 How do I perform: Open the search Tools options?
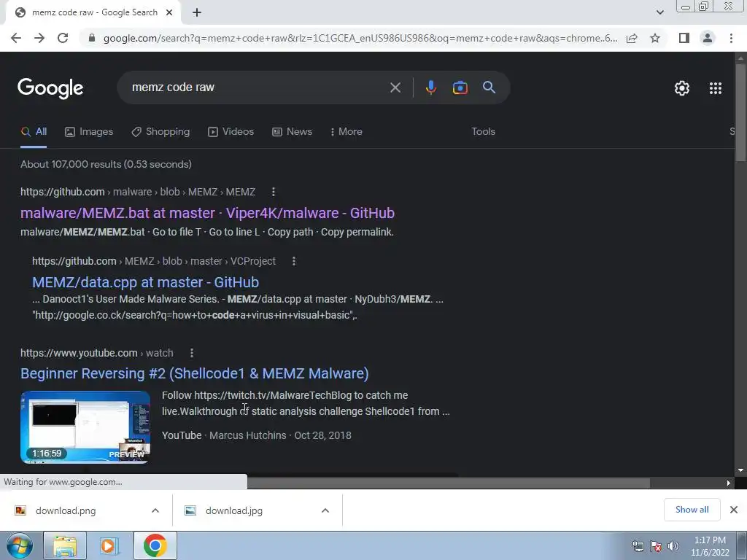(x=483, y=132)
